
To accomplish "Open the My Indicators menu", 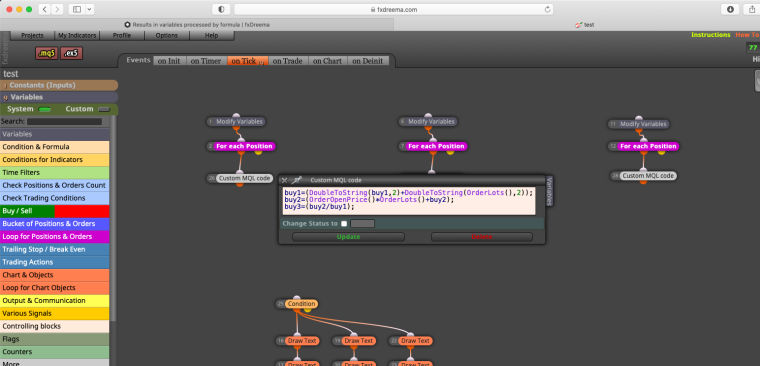I will (x=77, y=35).
